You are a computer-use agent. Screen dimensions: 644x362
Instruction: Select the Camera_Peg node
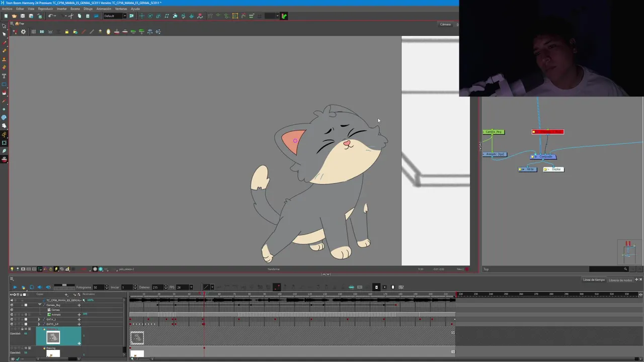[494, 132]
